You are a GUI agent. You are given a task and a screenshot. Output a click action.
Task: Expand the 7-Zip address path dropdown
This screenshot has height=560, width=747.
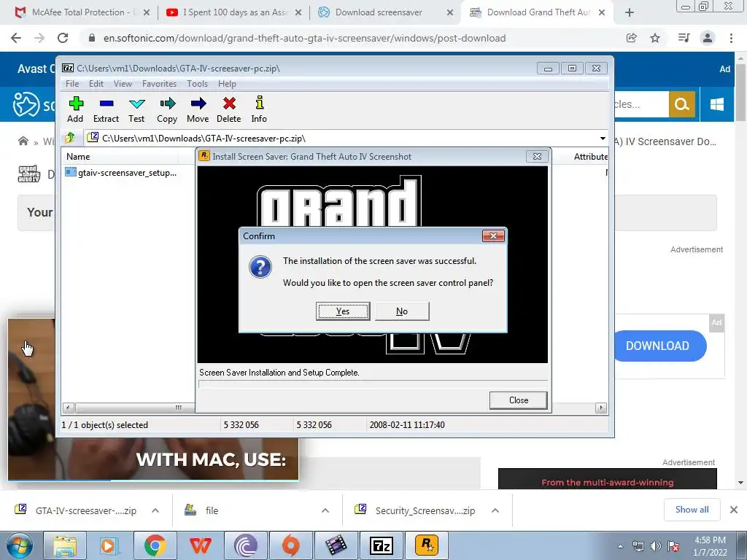[x=603, y=138]
